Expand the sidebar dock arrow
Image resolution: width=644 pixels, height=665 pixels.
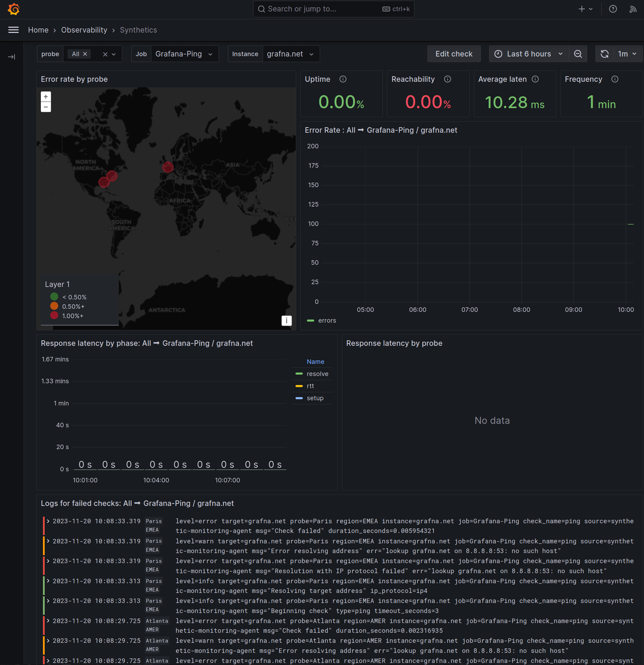pyautogui.click(x=11, y=57)
